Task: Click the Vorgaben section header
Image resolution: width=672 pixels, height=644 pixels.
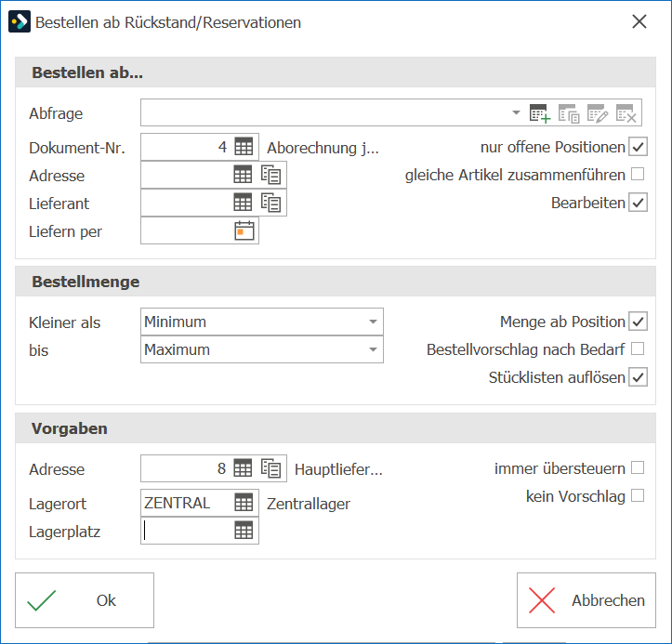Action: pos(336,428)
